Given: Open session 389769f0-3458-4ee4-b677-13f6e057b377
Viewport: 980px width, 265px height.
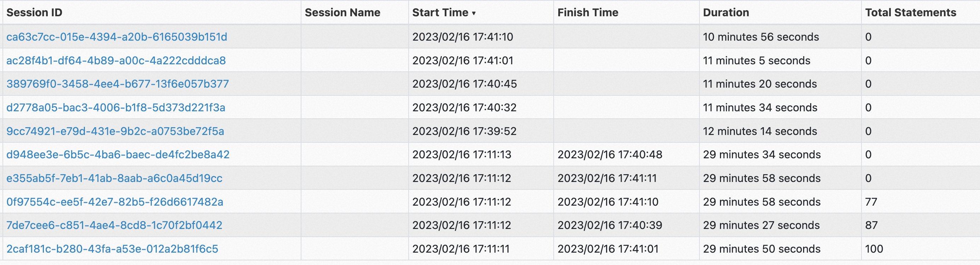Looking at the screenshot, I should [117, 84].
